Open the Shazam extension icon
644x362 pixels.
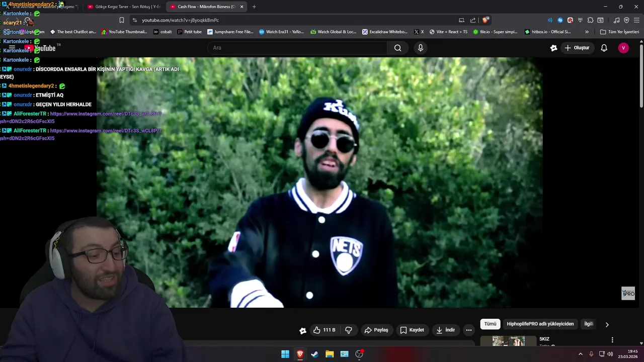[560, 20]
